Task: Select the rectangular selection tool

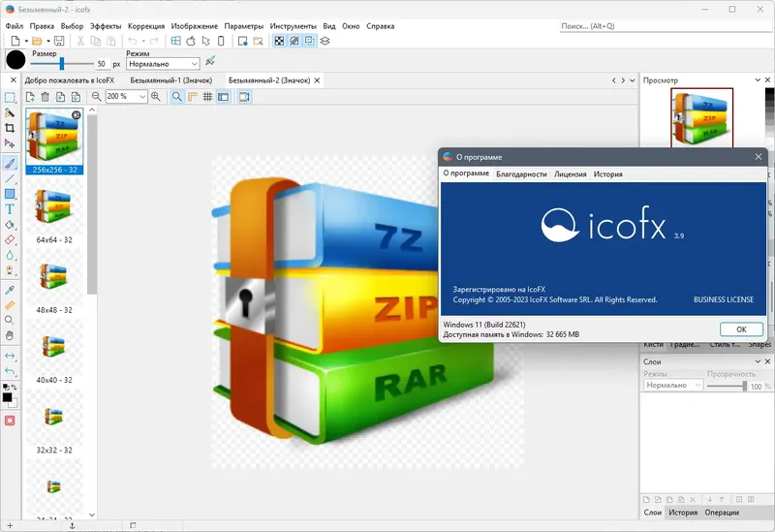Action: click(10, 98)
